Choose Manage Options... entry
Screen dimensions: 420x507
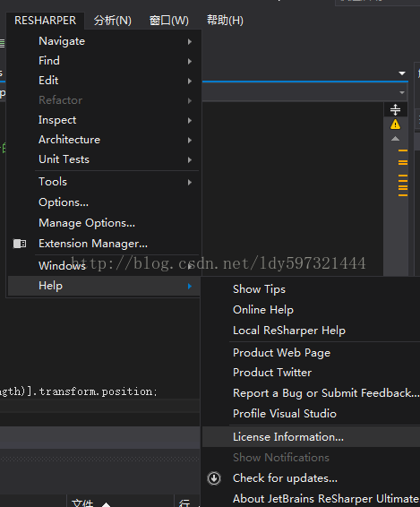[104, 223]
